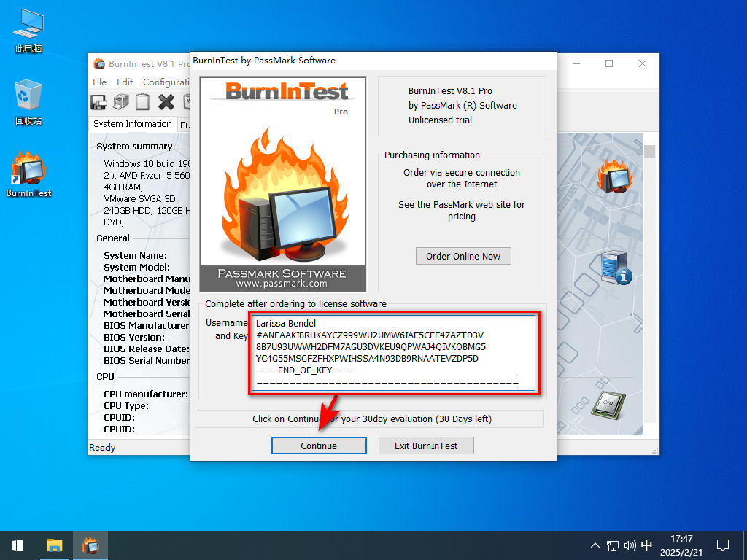Screen dimensions: 747x560
Task: Open the BurnInTest desktop shortcut
Action: 28,175
